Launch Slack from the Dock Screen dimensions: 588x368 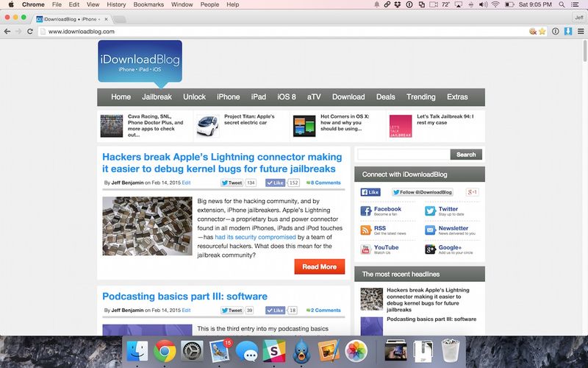274,351
